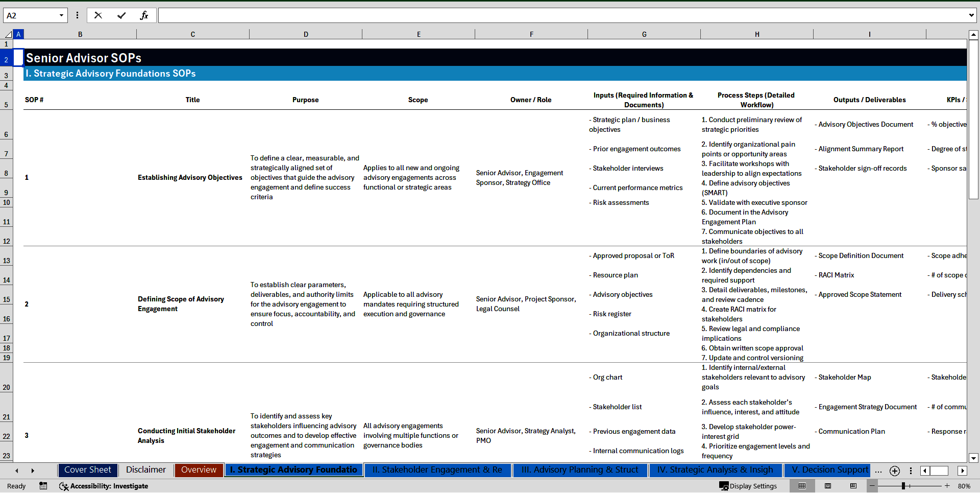Viewport: 980px width, 493px height.
Task: Open the macro recording status bar icon
Action: pos(43,486)
